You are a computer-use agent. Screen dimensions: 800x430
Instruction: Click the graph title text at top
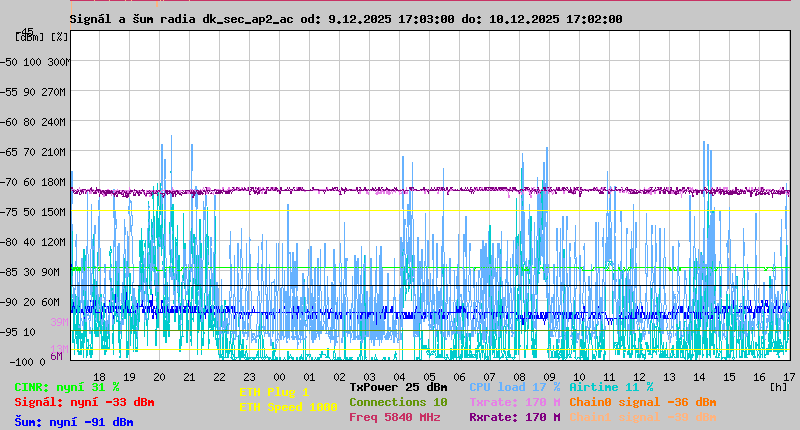pos(346,19)
